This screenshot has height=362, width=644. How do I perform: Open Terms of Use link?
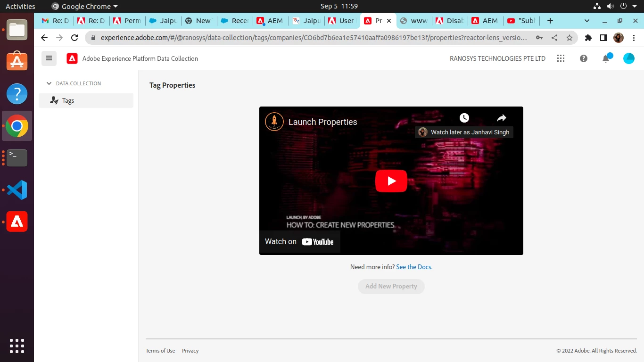pyautogui.click(x=160, y=351)
